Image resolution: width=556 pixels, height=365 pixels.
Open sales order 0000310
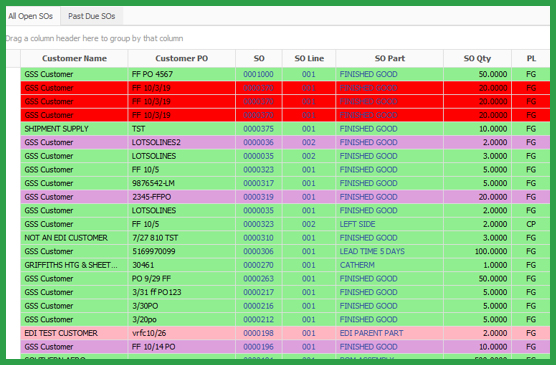pos(258,238)
